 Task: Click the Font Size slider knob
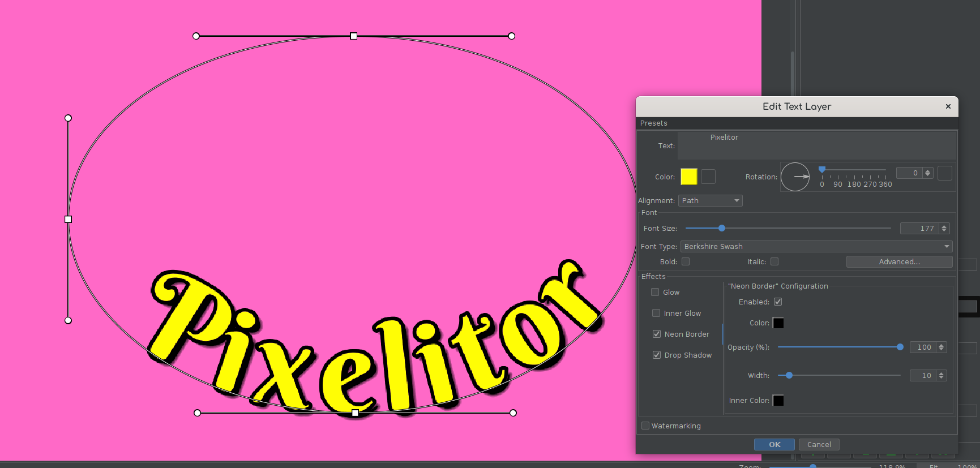click(x=721, y=228)
